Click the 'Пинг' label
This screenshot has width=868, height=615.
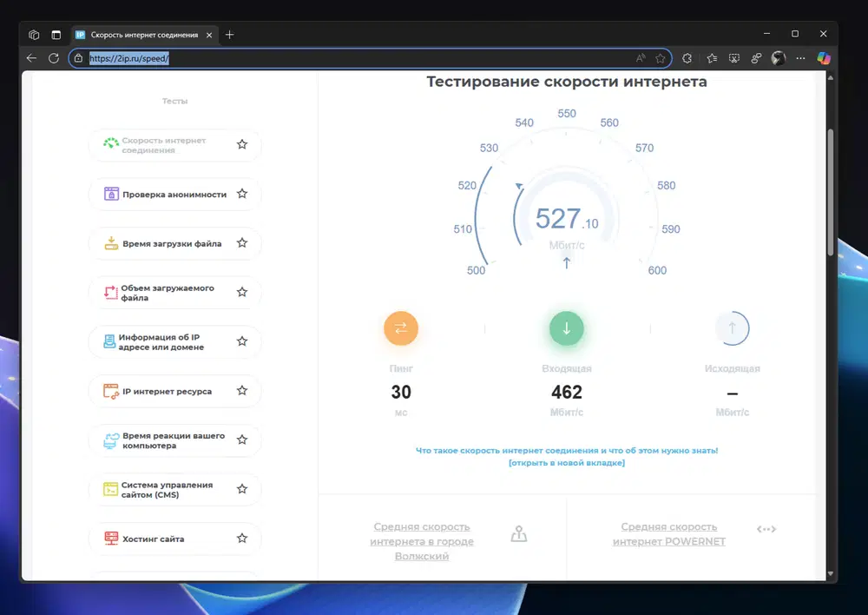tap(401, 368)
